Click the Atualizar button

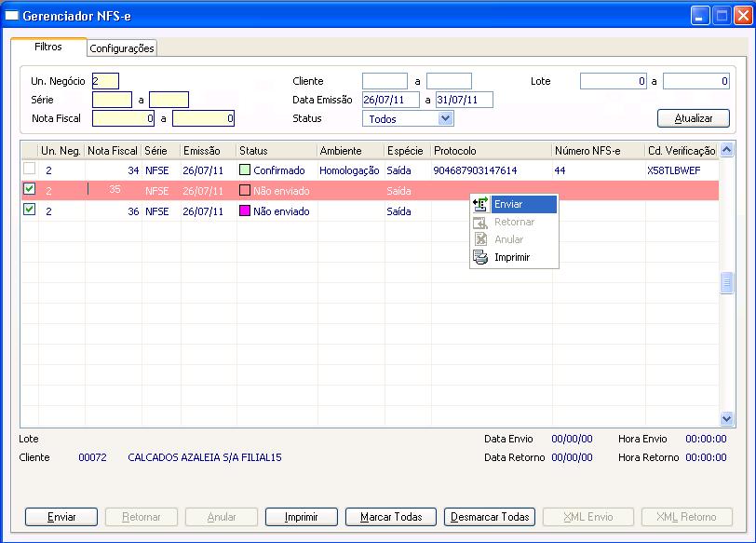coord(694,118)
